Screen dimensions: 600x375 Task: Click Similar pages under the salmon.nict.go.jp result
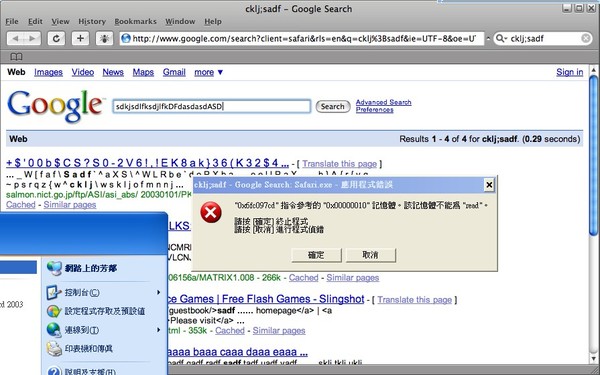click(70, 205)
